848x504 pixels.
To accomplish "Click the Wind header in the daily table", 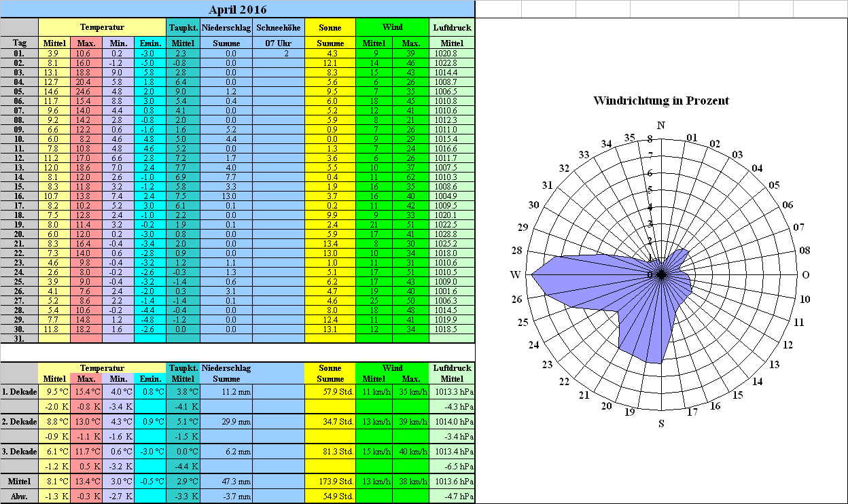I will 393,27.
